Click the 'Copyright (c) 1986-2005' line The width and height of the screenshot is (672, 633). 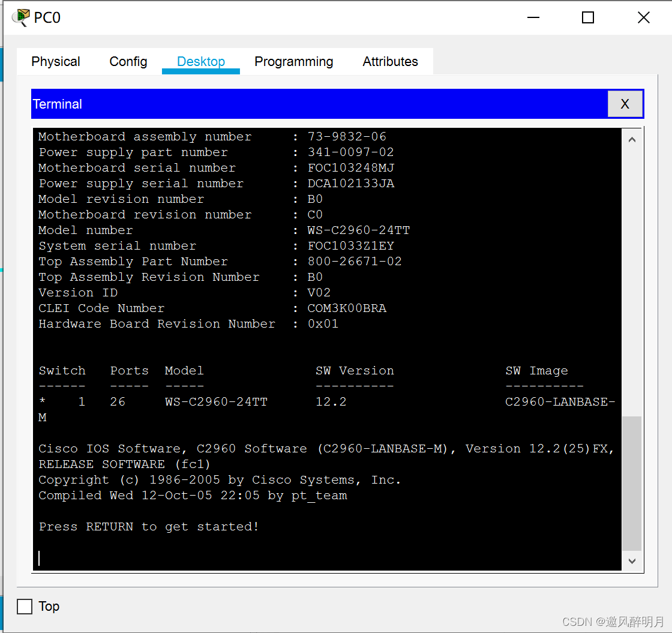(220, 480)
